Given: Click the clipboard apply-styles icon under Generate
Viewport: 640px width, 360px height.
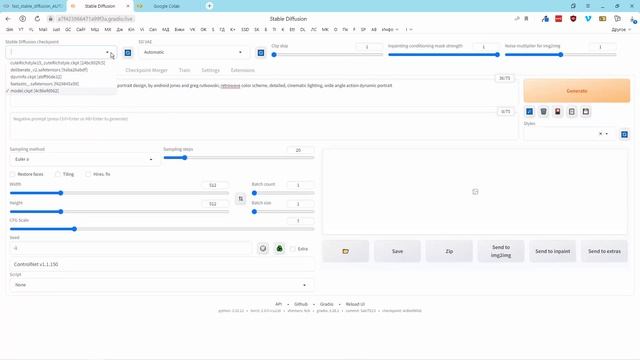Looking at the screenshot, I should 572,111.
